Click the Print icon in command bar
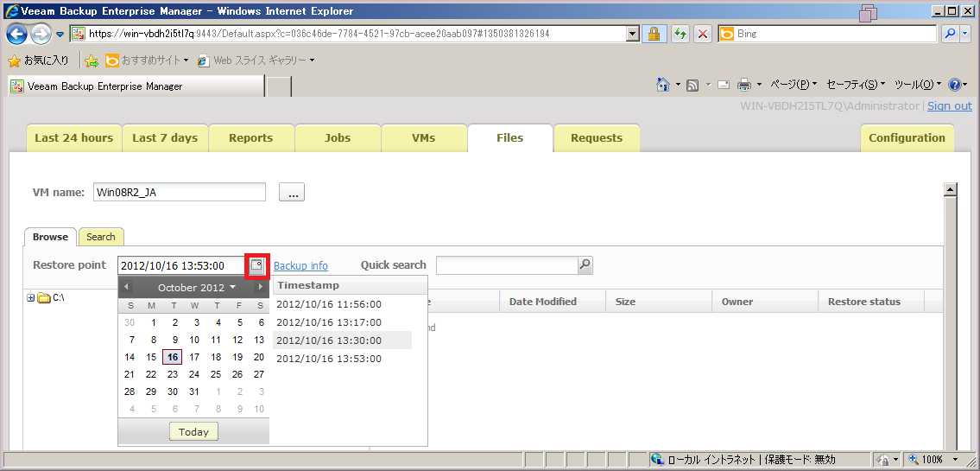This screenshot has width=980, height=471. 744,85
